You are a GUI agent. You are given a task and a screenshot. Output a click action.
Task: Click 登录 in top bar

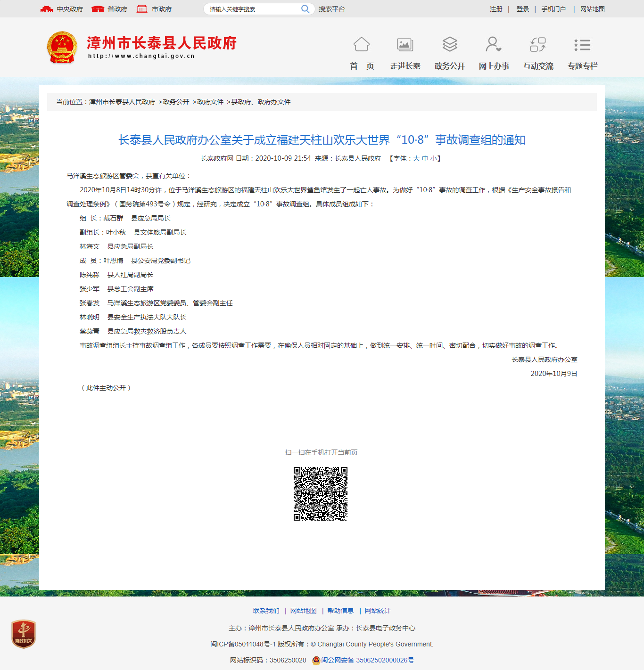point(522,9)
